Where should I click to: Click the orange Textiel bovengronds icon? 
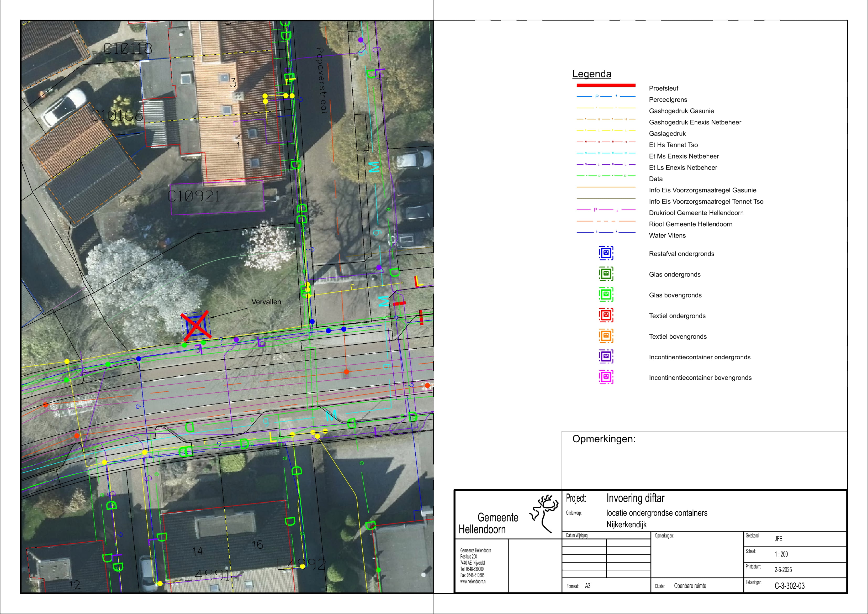click(606, 336)
